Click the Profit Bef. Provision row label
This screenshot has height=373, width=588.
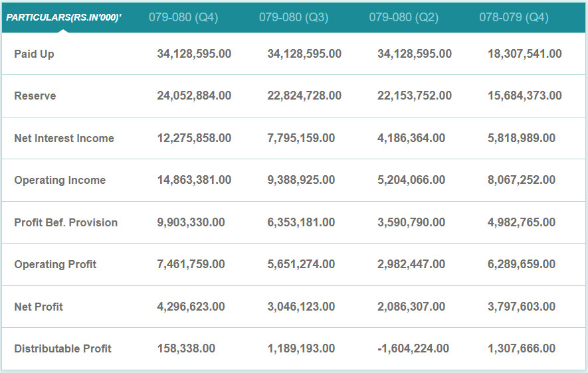coord(66,222)
